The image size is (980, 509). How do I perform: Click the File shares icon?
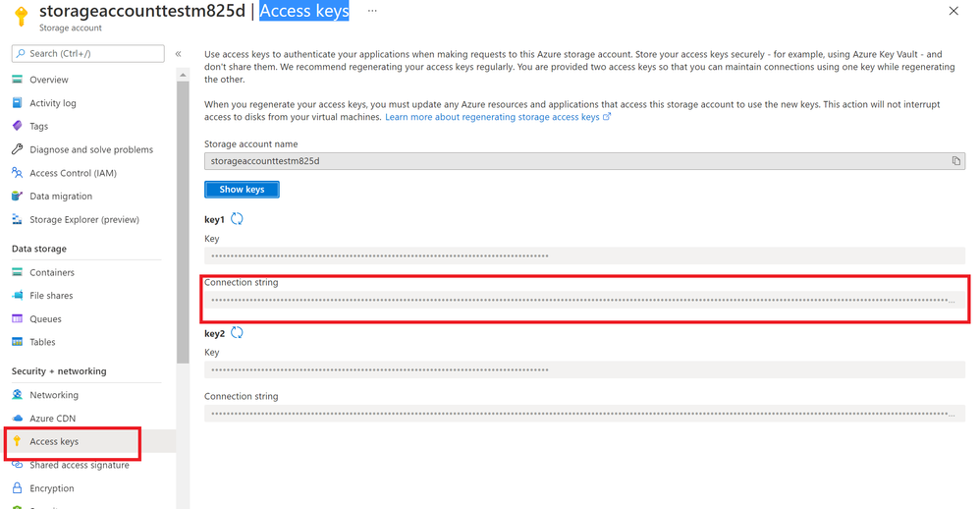coord(18,295)
